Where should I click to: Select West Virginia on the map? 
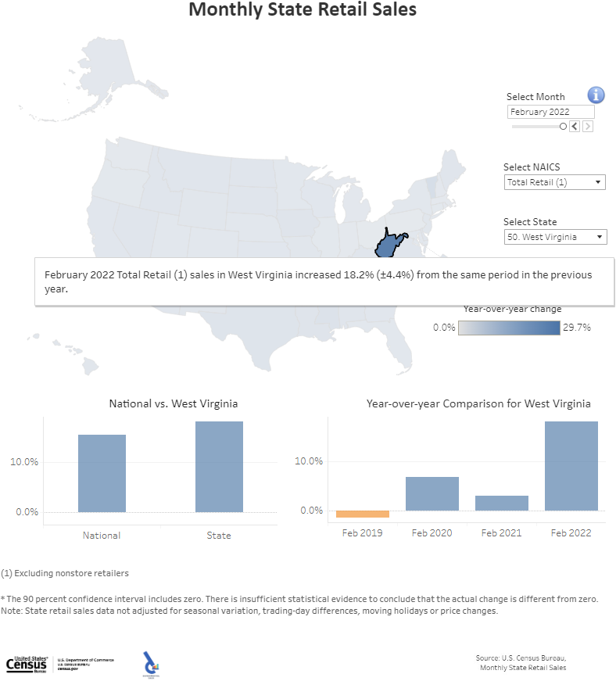(x=389, y=243)
